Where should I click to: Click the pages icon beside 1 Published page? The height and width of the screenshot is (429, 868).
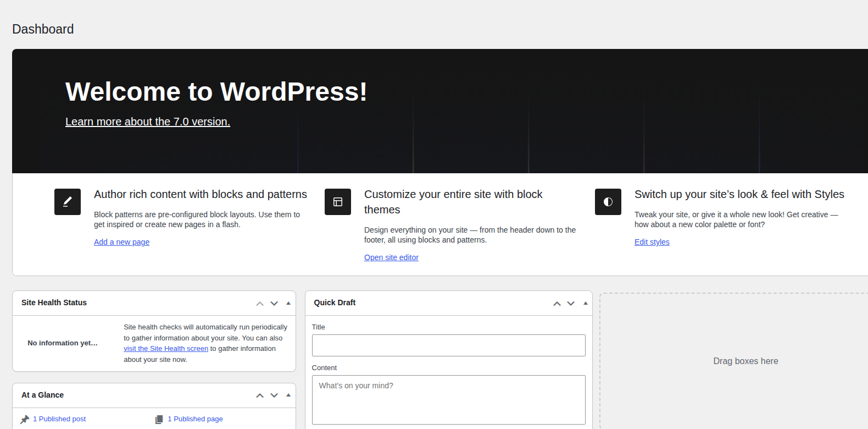(159, 419)
